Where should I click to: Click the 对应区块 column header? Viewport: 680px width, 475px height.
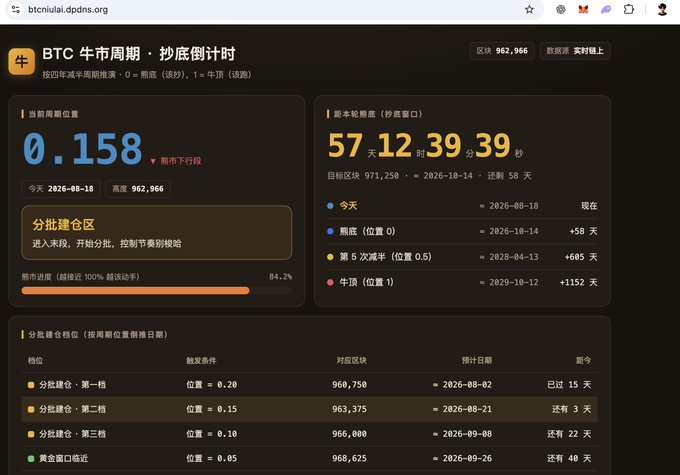point(352,360)
